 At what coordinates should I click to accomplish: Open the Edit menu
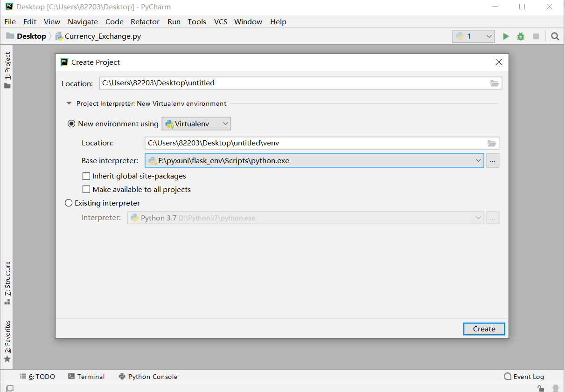pos(30,22)
